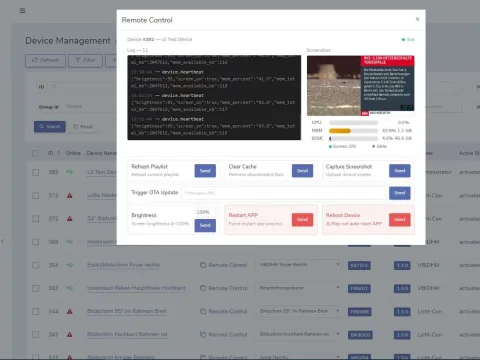
Task: Click the red warning icon for device 373
Action: [x=69, y=195]
